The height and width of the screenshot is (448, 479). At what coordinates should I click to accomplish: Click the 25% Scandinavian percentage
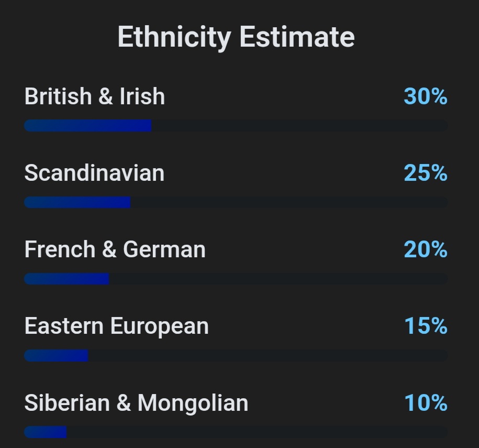point(425,173)
